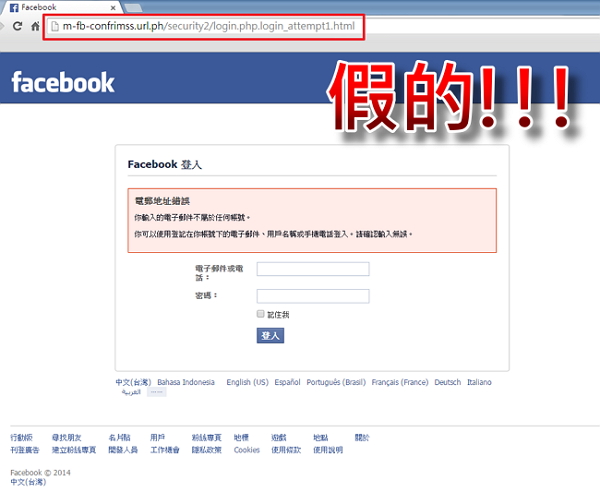Open the Cookies footer link
The image size is (600, 492).
[246, 450]
